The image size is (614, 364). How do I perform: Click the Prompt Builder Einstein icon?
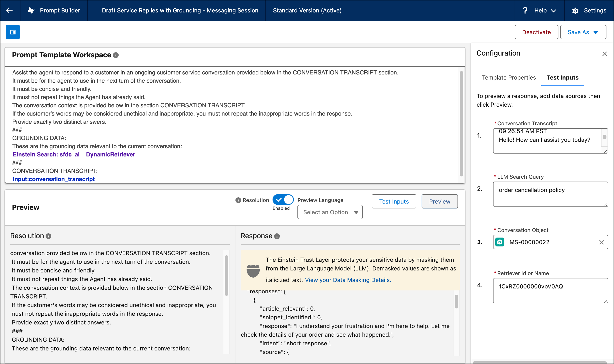[31, 10]
